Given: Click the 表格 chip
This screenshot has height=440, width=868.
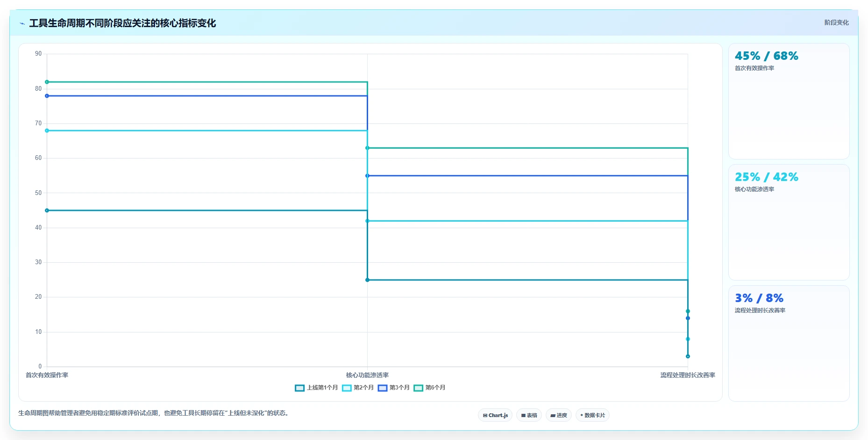Looking at the screenshot, I should click(529, 415).
